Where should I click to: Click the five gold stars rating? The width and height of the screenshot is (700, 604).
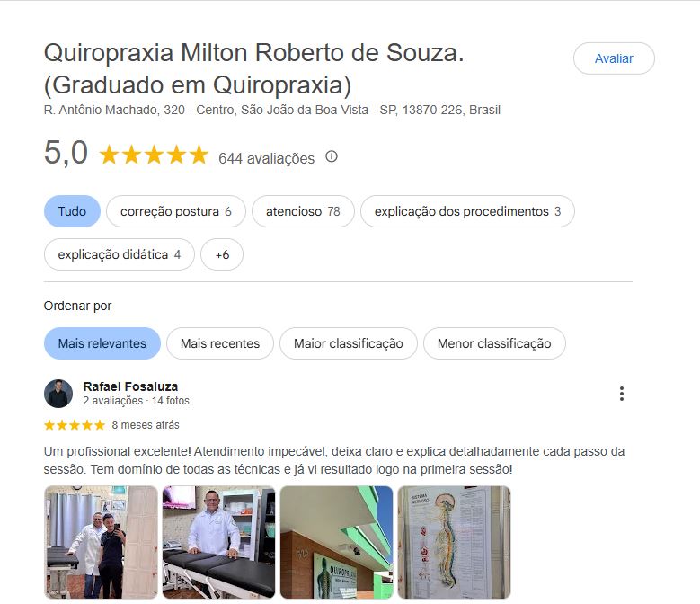(x=154, y=155)
